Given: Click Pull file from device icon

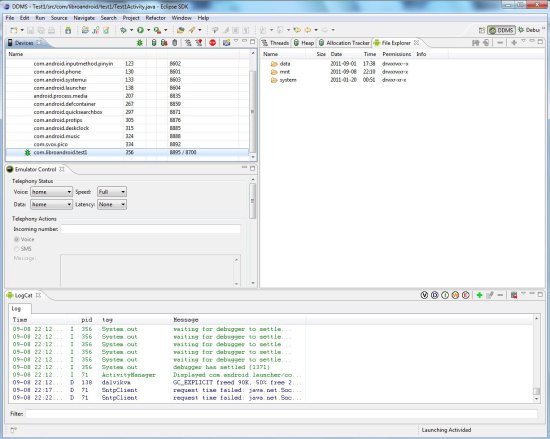Looking at the screenshot, I should pos(476,43).
